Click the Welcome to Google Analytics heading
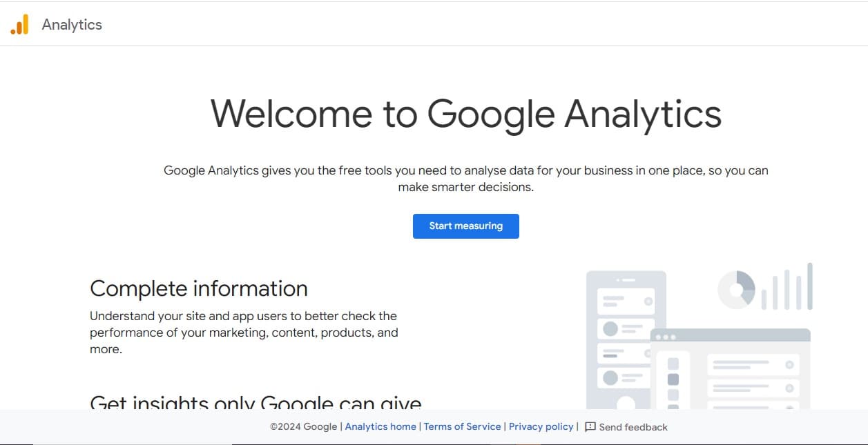This screenshot has height=445, width=868. click(x=465, y=114)
